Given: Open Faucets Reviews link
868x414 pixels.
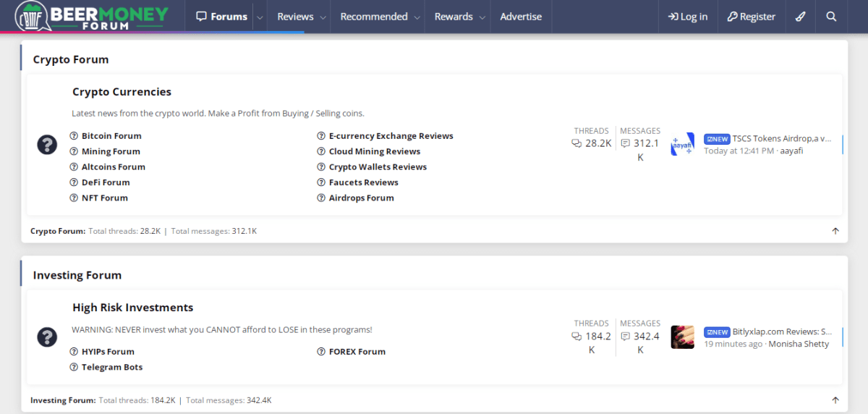Looking at the screenshot, I should pyautogui.click(x=364, y=182).
